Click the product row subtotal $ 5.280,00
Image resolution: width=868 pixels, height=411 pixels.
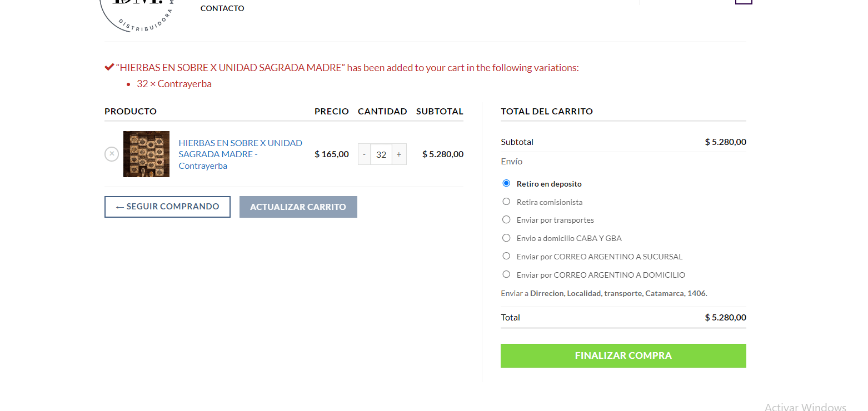point(443,154)
